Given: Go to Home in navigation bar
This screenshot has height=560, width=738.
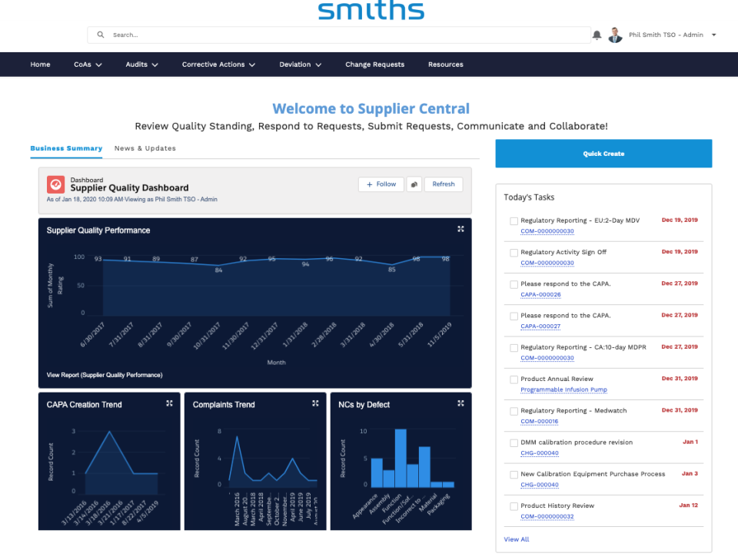Looking at the screenshot, I should click(x=40, y=65).
